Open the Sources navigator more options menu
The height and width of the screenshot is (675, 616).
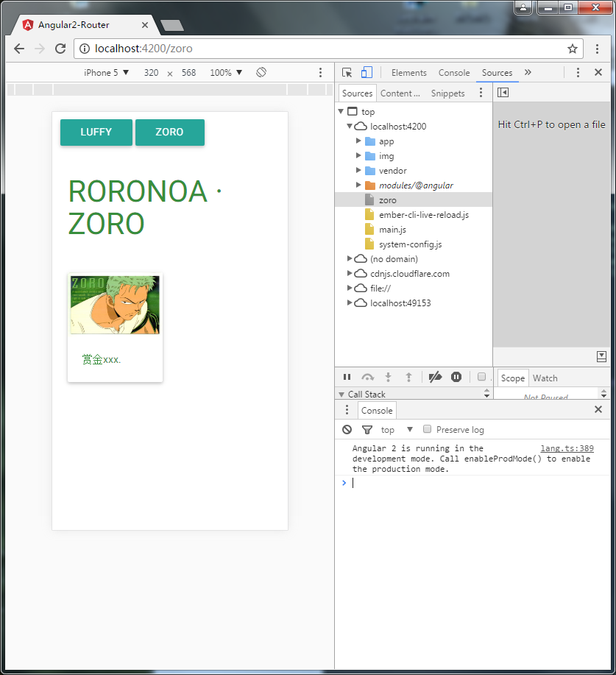pos(481,93)
